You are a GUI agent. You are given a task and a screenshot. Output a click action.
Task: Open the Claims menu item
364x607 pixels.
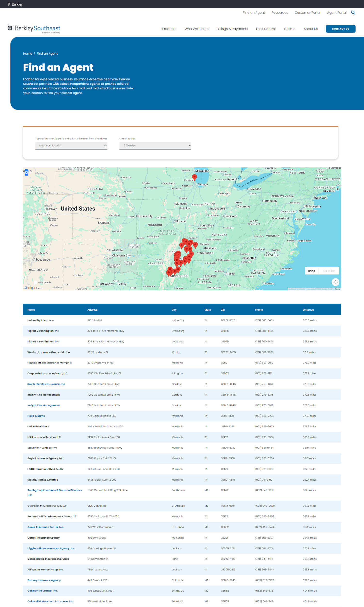click(289, 29)
